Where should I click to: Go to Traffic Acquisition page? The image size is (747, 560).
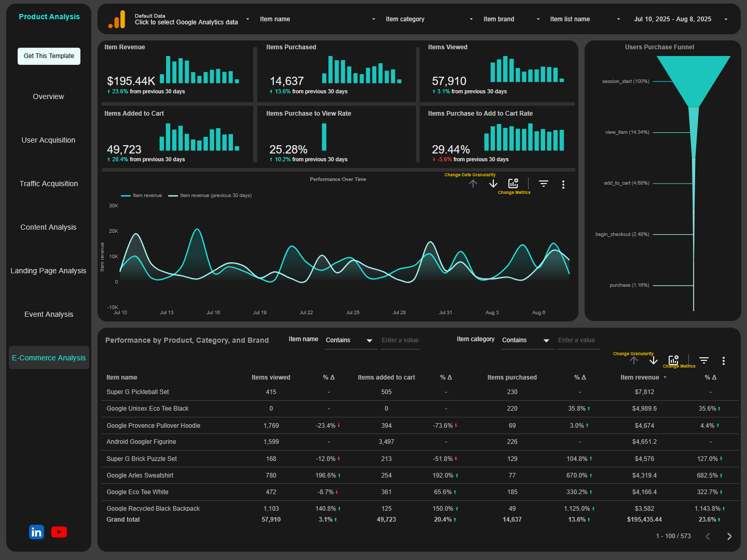point(49,184)
